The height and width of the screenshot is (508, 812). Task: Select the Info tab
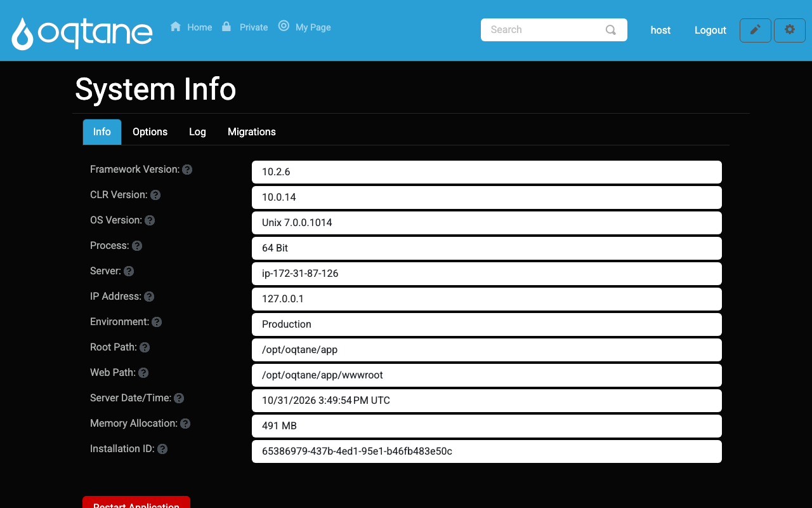tap(102, 132)
